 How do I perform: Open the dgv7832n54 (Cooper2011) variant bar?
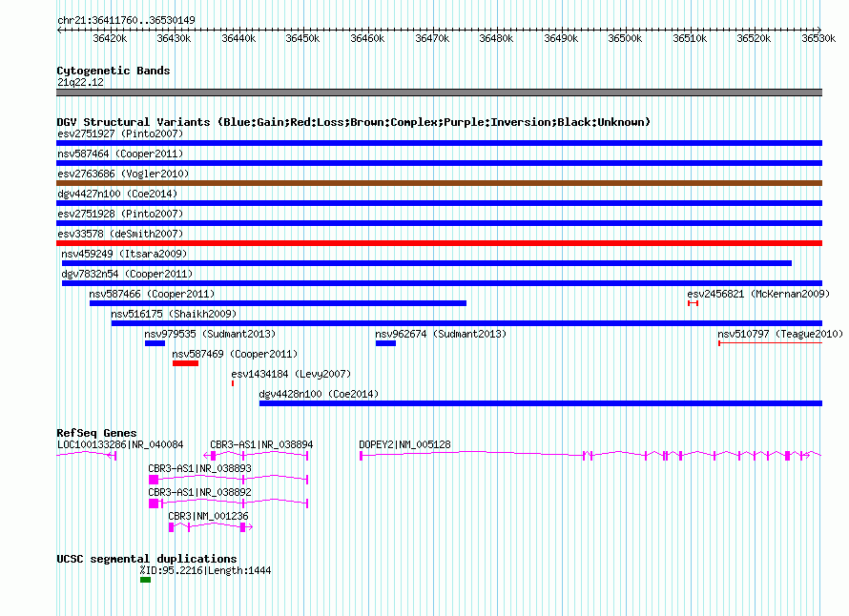(x=442, y=283)
